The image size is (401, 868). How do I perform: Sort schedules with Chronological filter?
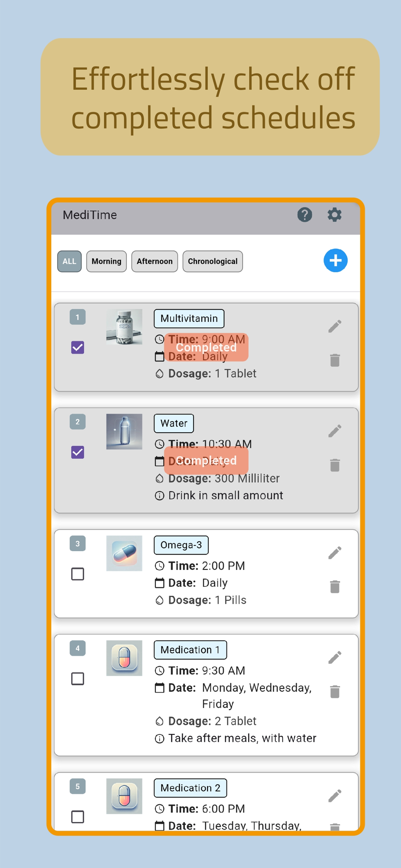point(213,261)
